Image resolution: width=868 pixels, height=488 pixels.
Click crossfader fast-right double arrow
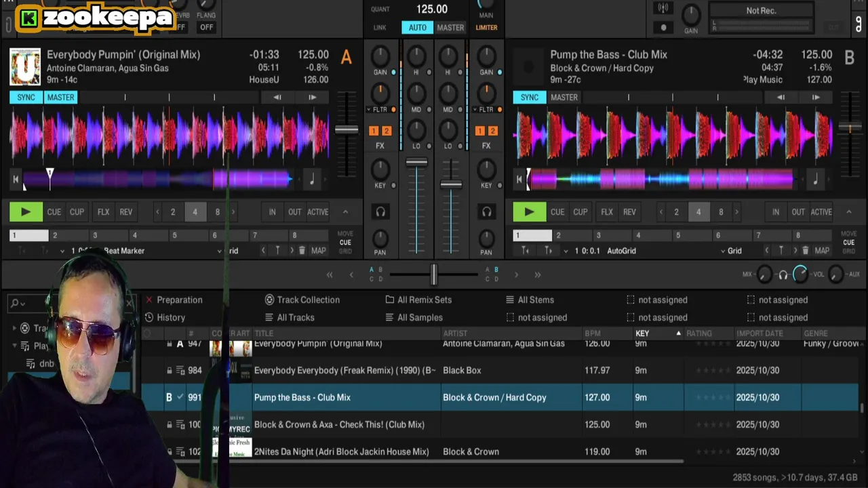(x=537, y=274)
